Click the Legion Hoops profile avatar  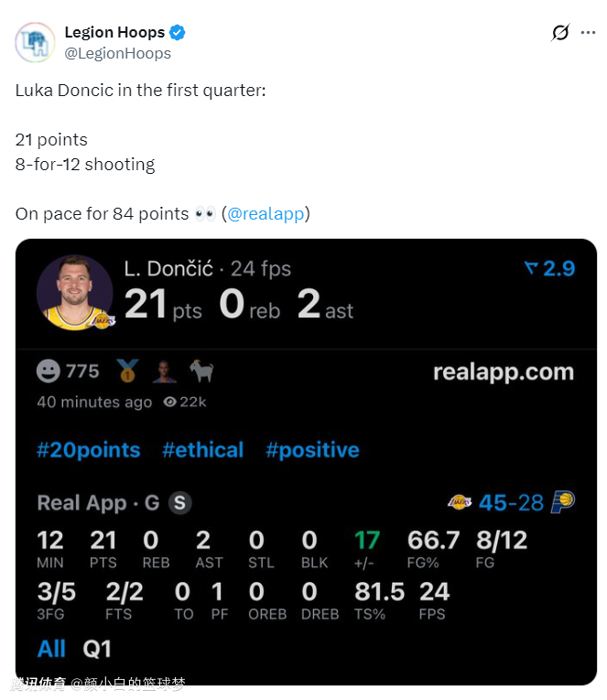(35, 42)
